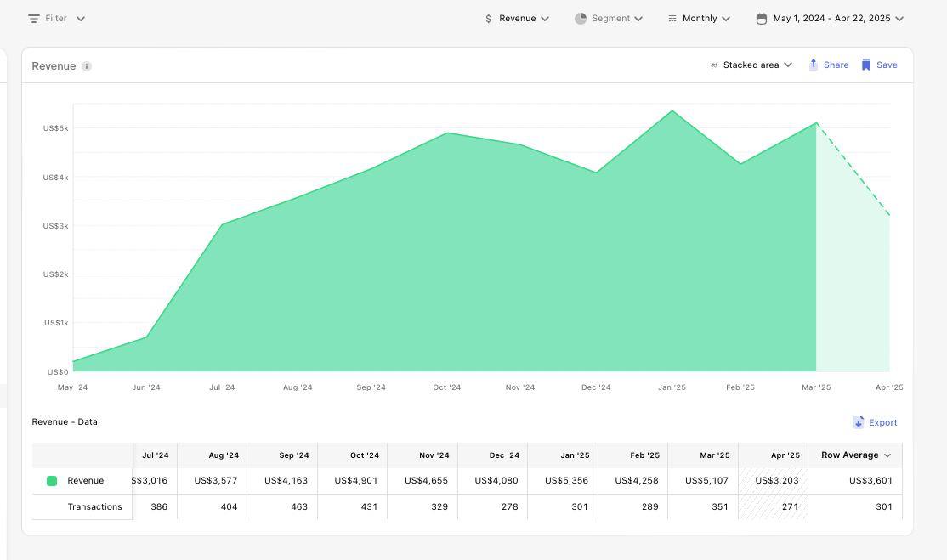The width and height of the screenshot is (947, 560).
Task: Click the Jan '25 column header
Action: 575,455
